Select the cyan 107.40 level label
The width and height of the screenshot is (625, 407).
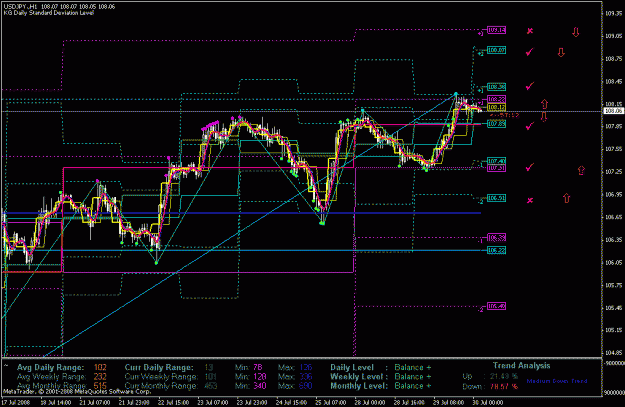pyautogui.click(x=497, y=161)
